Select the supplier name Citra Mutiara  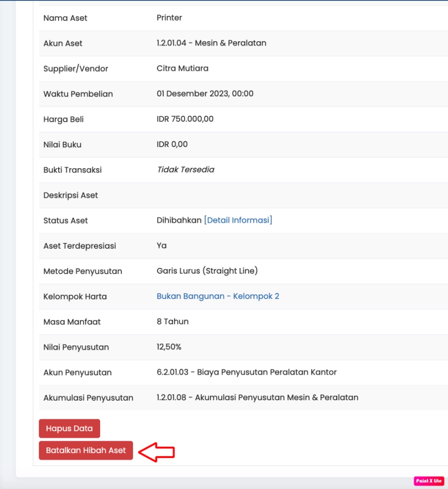click(x=182, y=68)
